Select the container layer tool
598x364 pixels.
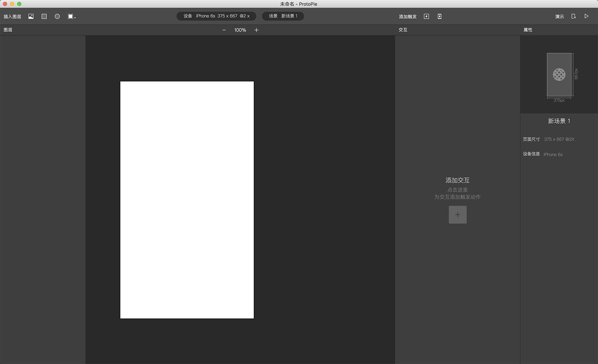coord(70,16)
